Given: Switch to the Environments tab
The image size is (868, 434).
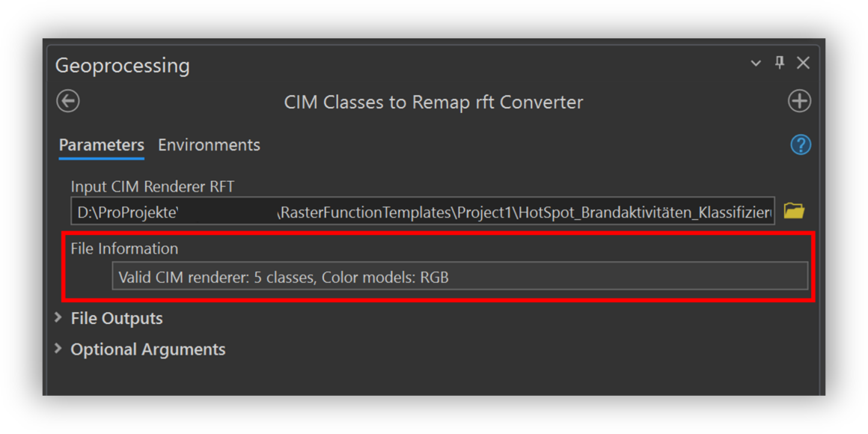Looking at the screenshot, I should (209, 145).
